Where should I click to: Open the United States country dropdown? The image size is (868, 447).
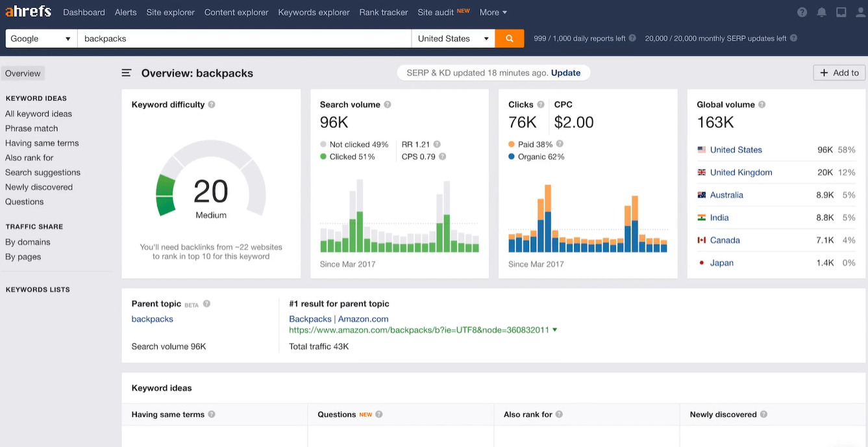point(453,38)
